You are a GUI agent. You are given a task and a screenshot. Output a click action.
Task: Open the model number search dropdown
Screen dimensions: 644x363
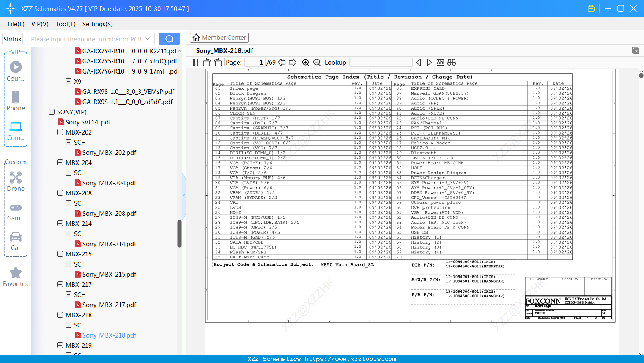tap(148, 39)
